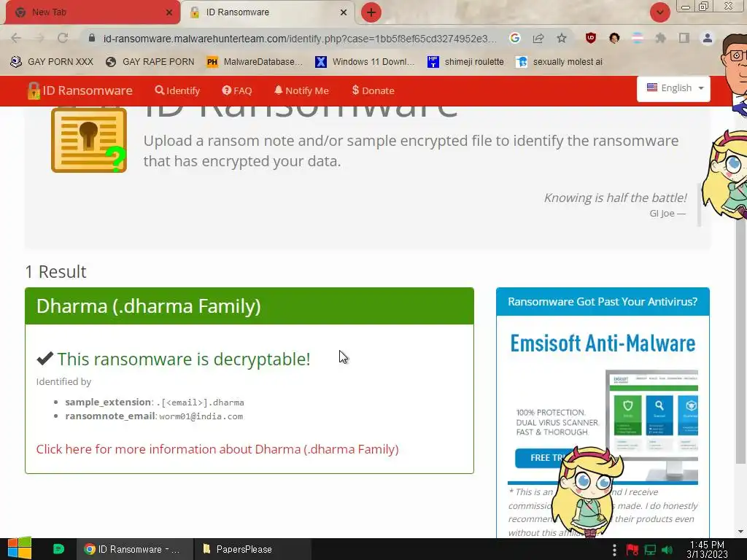
Task: Click the ransom note lock logo image
Action: (x=89, y=140)
